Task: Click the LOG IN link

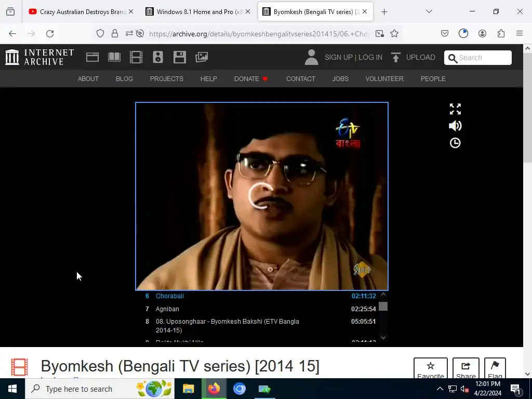Action: click(x=370, y=57)
